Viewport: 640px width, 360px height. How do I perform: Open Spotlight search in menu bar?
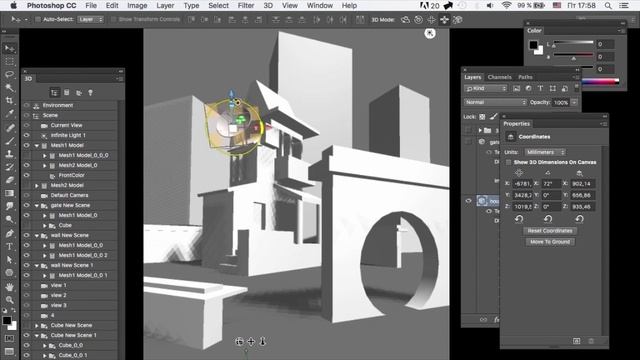608,5
